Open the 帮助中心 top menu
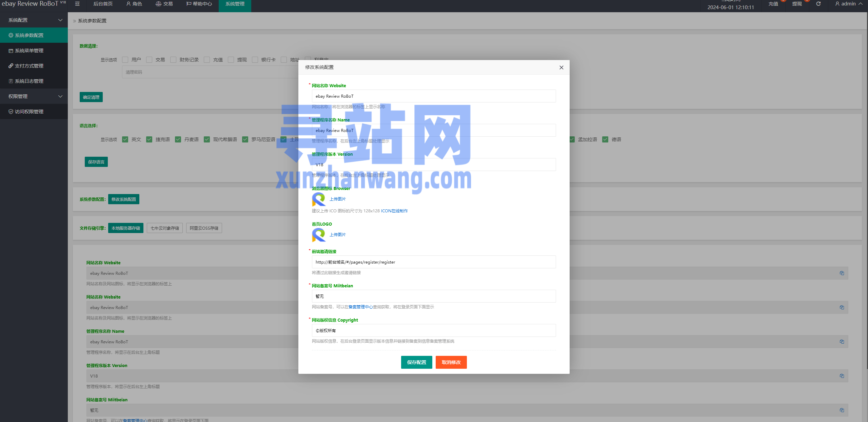 (199, 4)
